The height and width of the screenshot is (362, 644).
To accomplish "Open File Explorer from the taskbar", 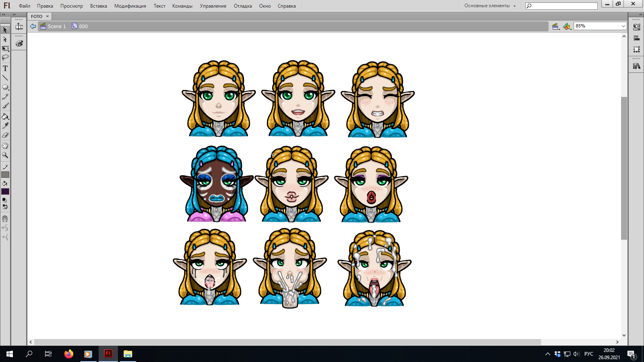I will pyautogui.click(x=128, y=354).
